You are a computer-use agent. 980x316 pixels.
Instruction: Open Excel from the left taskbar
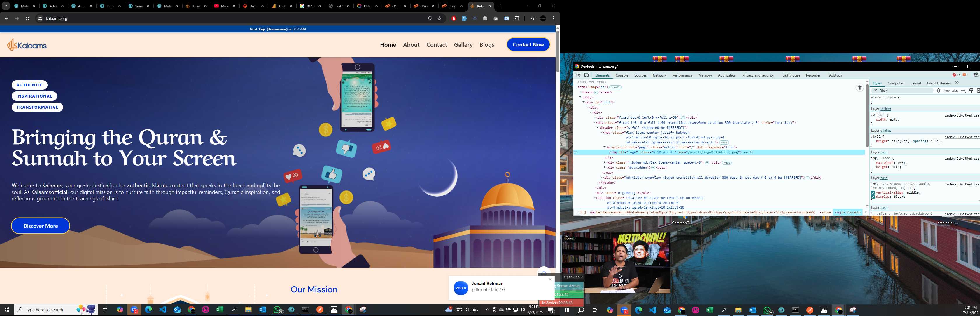(220, 310)
